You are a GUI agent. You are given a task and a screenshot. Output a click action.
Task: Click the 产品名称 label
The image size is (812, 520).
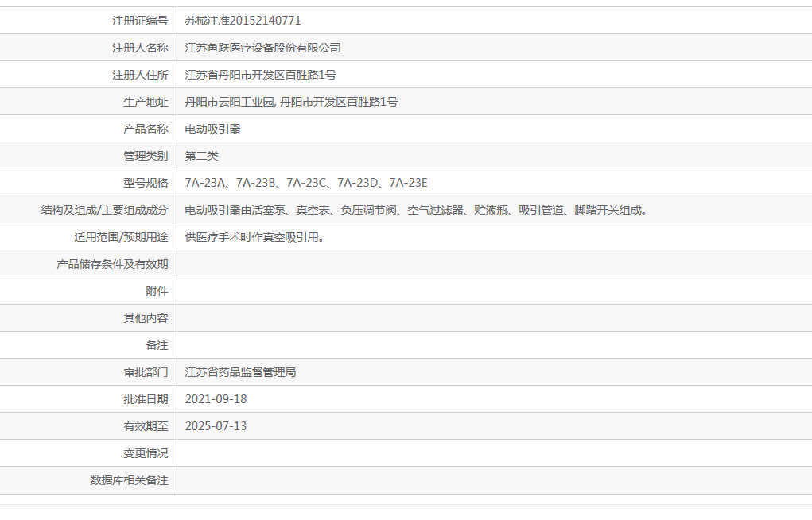(146, 129)
